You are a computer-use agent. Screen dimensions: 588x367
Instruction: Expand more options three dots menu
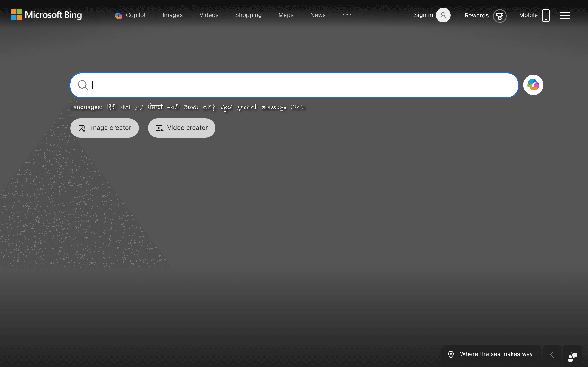pos(347,15)
